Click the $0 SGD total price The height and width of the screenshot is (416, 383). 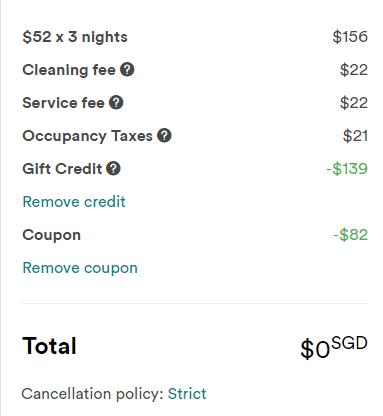(x=334, y=347)
